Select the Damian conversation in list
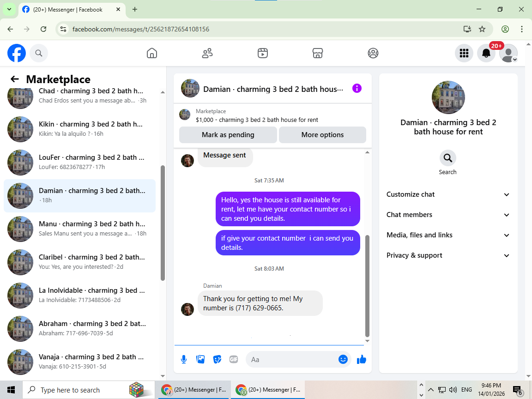This screenshot has height=399, width=532. [79, 196]
